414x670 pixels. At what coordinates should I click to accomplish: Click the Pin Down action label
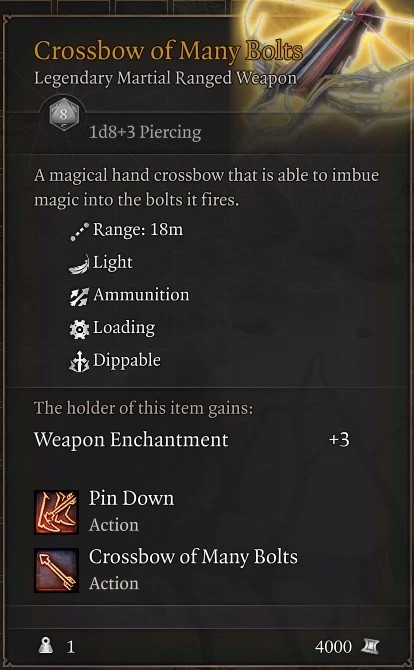pyautogui.click(x=132, y=499)
